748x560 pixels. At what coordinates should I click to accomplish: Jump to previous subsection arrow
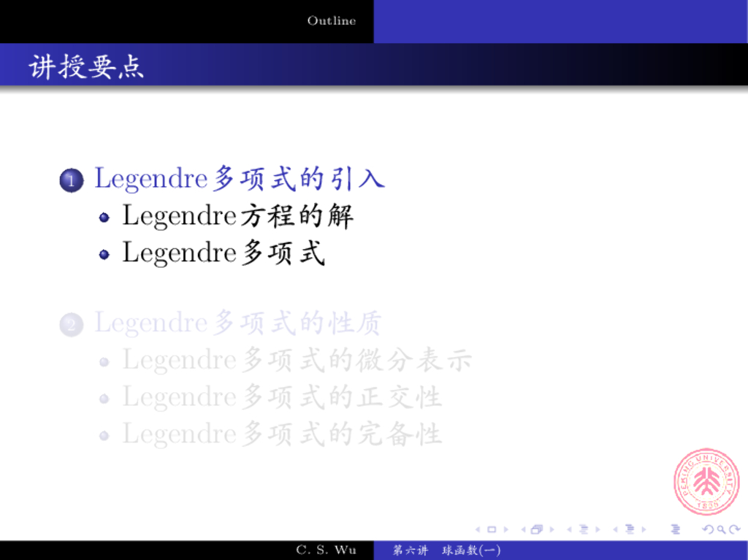(569, 529)
